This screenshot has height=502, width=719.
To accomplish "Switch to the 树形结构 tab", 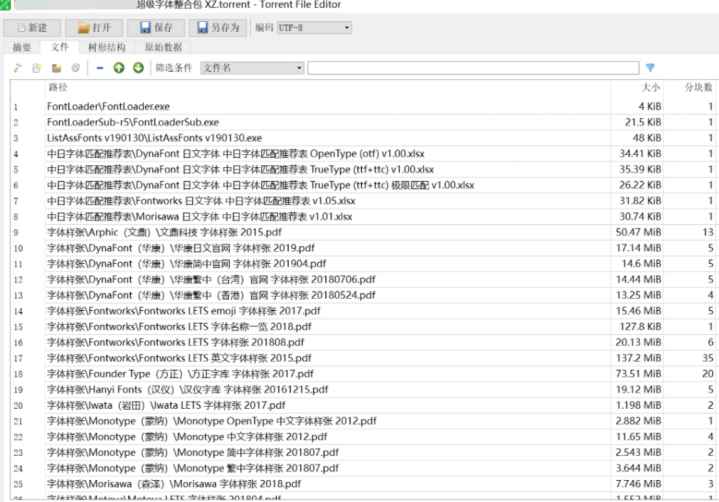I will [x=107, y=47].
